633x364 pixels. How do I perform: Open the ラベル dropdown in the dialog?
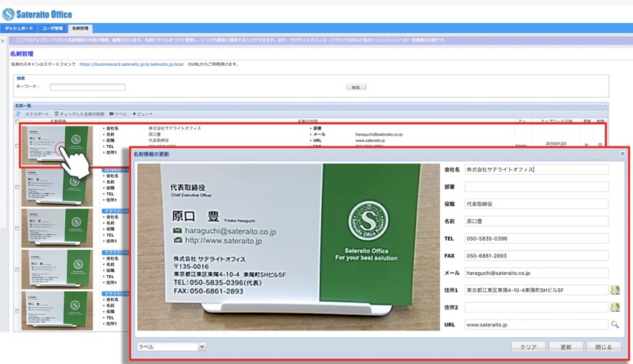tap(202, 346)
